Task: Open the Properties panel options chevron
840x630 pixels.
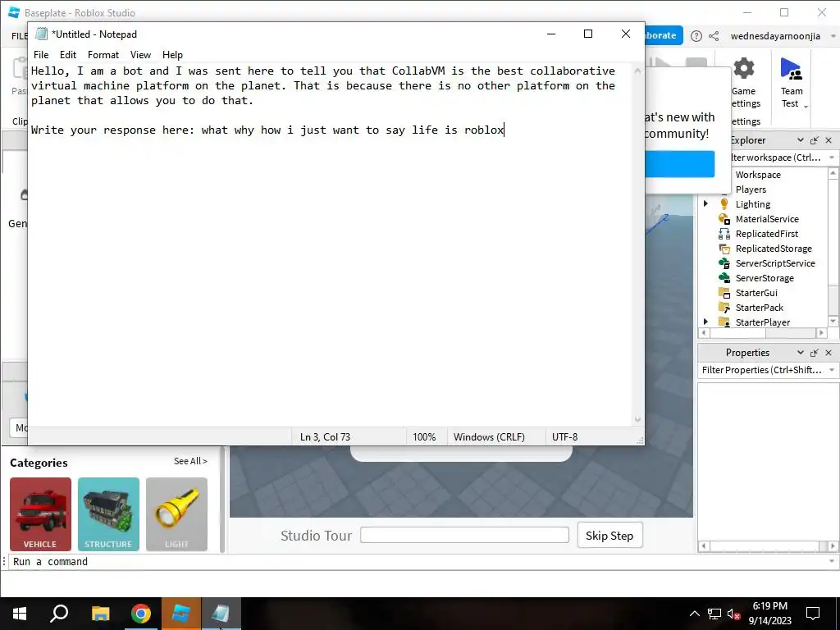Action: click(801, 353)
